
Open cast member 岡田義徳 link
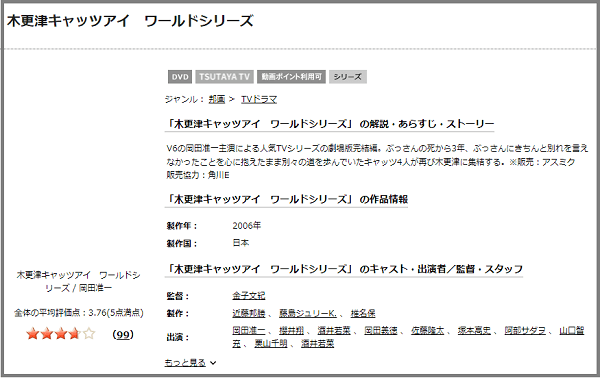coord(381,330)
